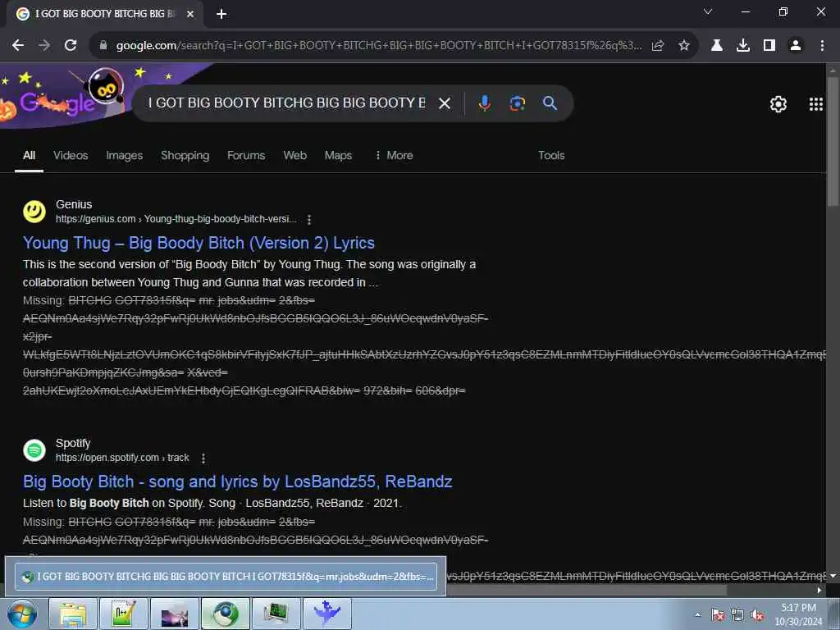The height and width of the screenshot is (630, 840).
Task: Switch to Web results tab
Action: pyautogui.click(x=294, y=155)
